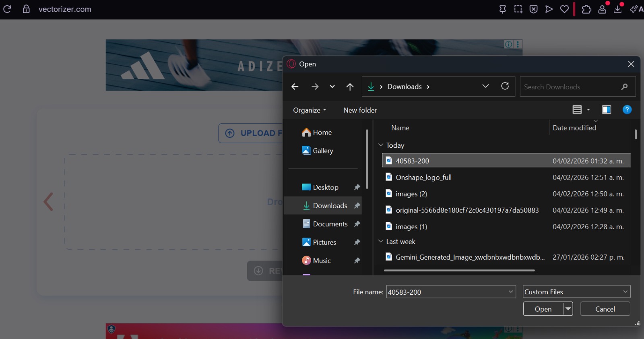Open the browser player triangle icon
Image resolution: width=644 pixels, height=339 pixels.
[549, 9]
